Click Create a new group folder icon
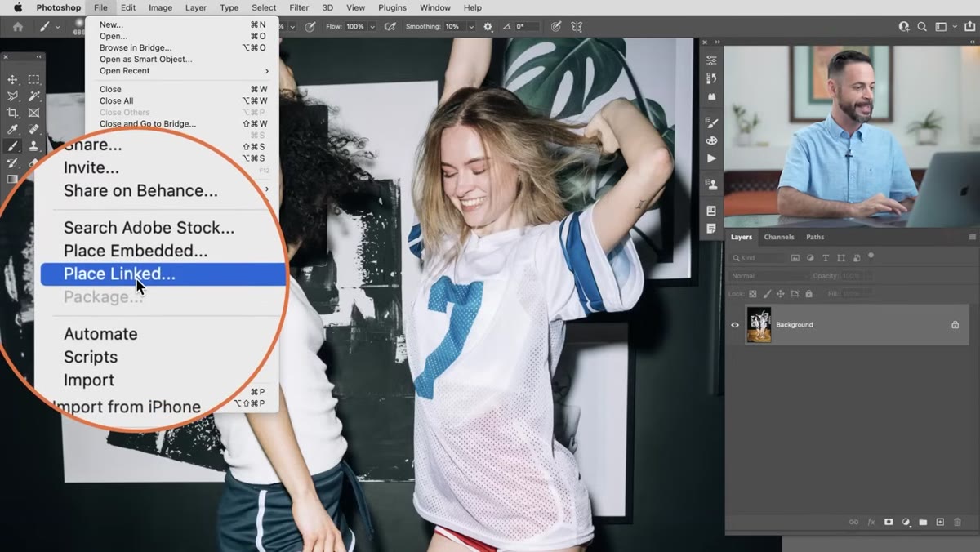This screenshot has width=980, height=552. coord(923,522)
